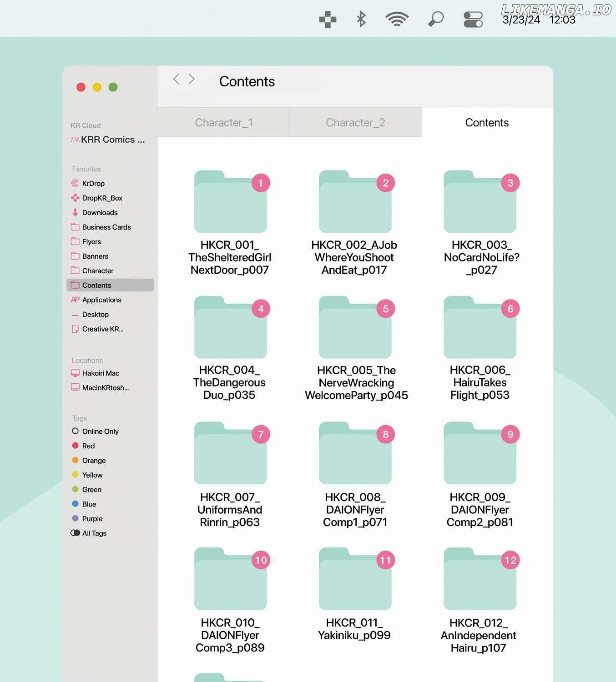The width and height of the screenshot is (616, 682).
Task: Open folder HKCR_009_DAIONFlyerComp2_p081
Action: point(480,453)
